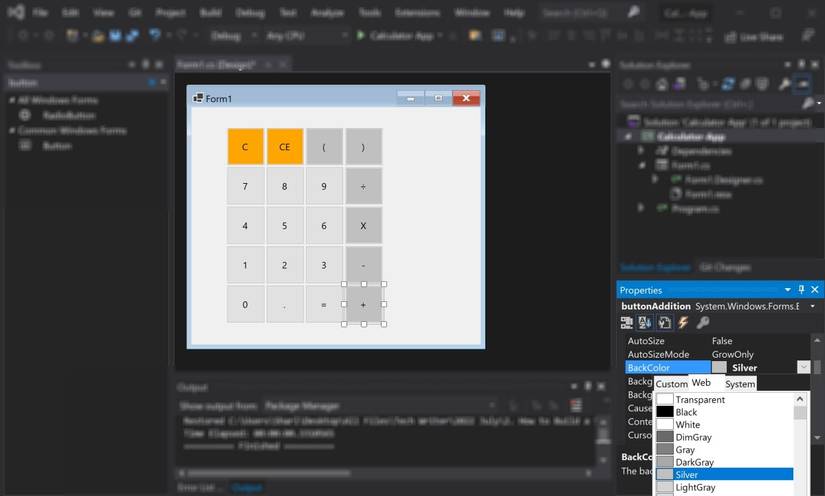The image size is (825, 496).
Task: Select the 7 button on Form1
Action: click(245, 186)
